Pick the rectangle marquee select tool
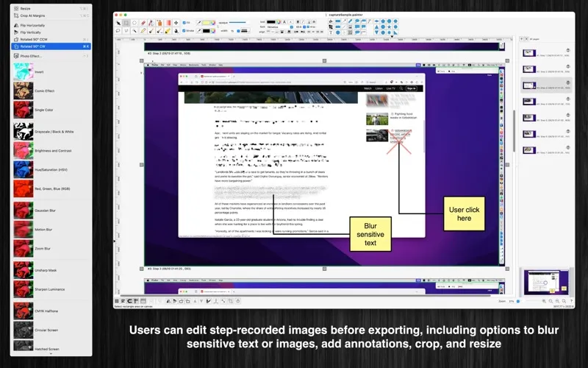The height and width of the screenshot is (368, 588). pos(126,23)
